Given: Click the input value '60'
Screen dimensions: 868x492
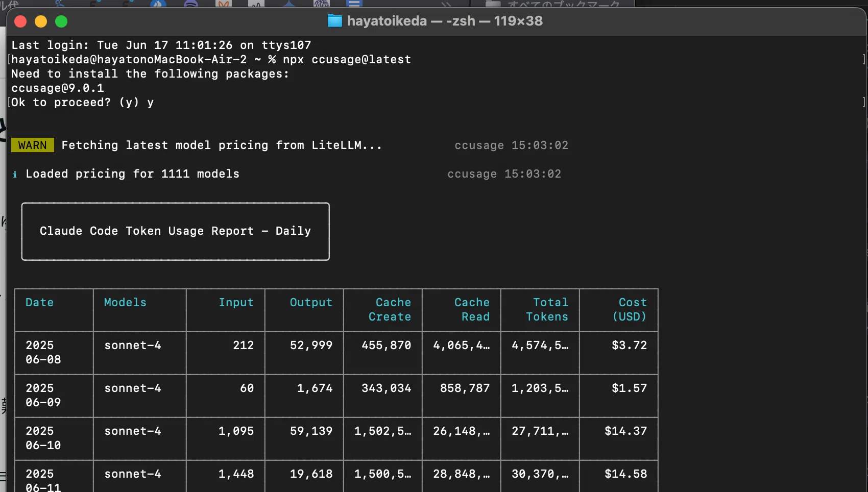Looking at the screenshot, I should pos(247,388).
